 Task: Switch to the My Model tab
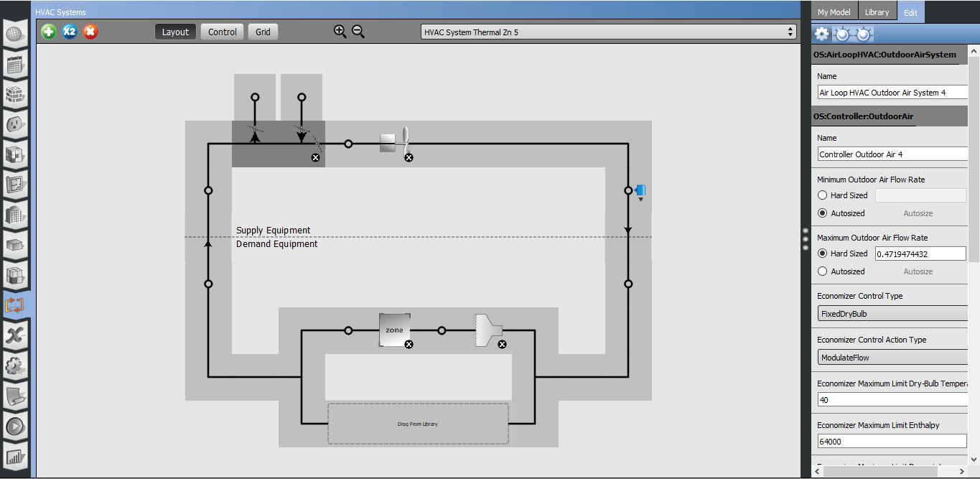(834, 12)
